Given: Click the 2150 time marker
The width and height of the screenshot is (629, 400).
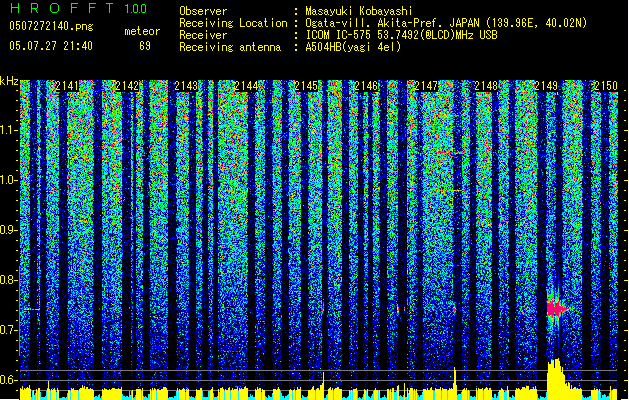Looking at the screenshot, I should (606, 86).
